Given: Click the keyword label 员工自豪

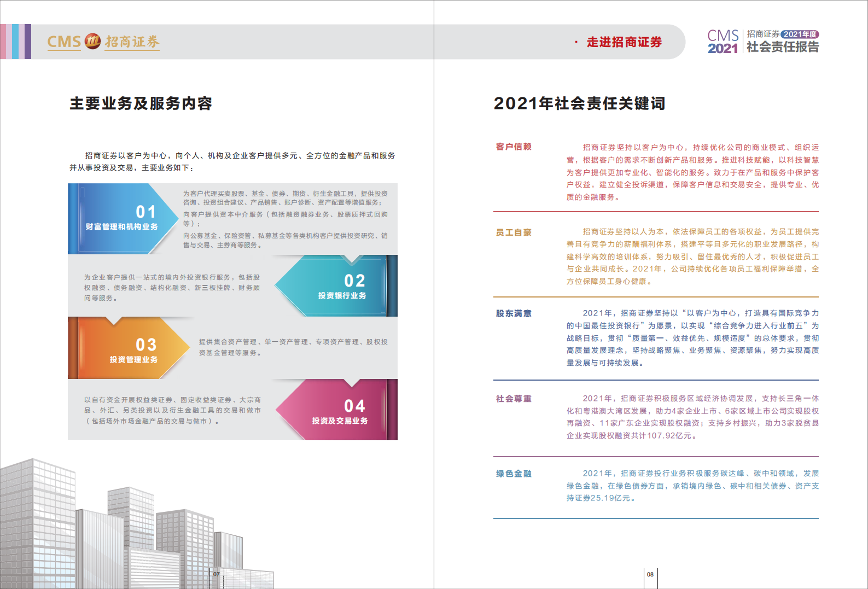Looking at the screenshot, I should coord(514,232).
